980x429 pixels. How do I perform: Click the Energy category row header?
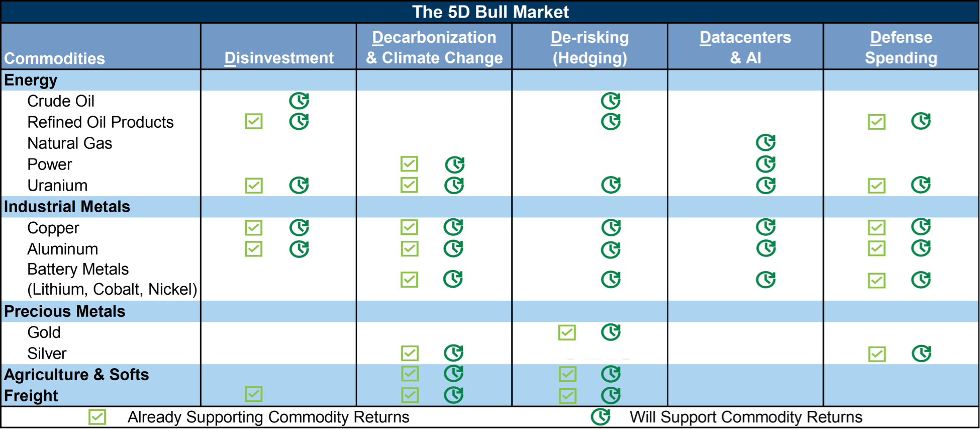[31, 80]
